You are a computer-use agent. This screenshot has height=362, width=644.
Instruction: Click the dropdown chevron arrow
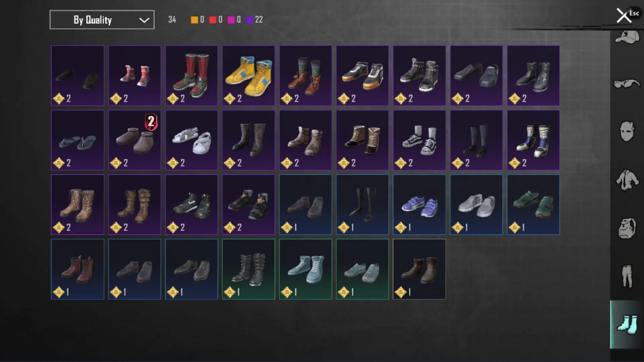pyautogui.click(x=144, y=20)
